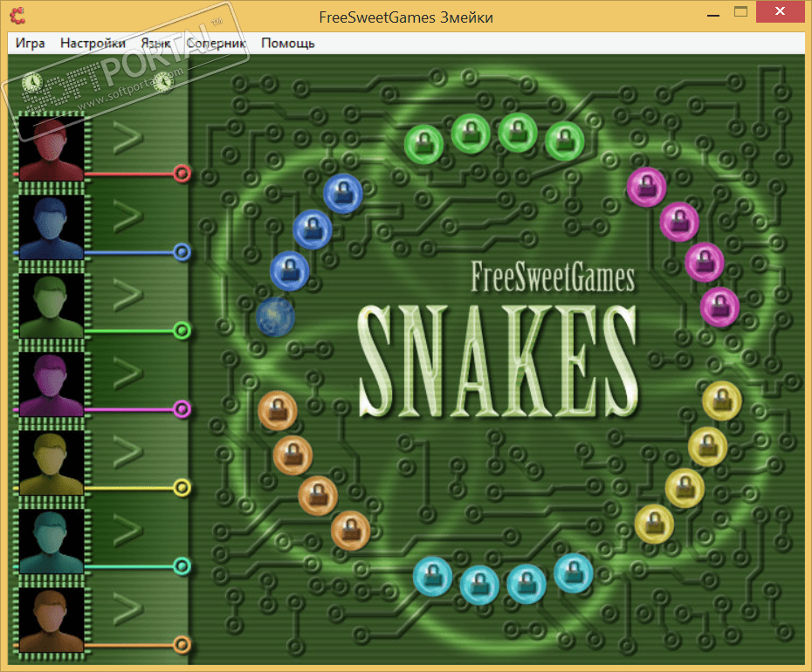
Task: Expand the chevron beside the green player
Action: 127,296
